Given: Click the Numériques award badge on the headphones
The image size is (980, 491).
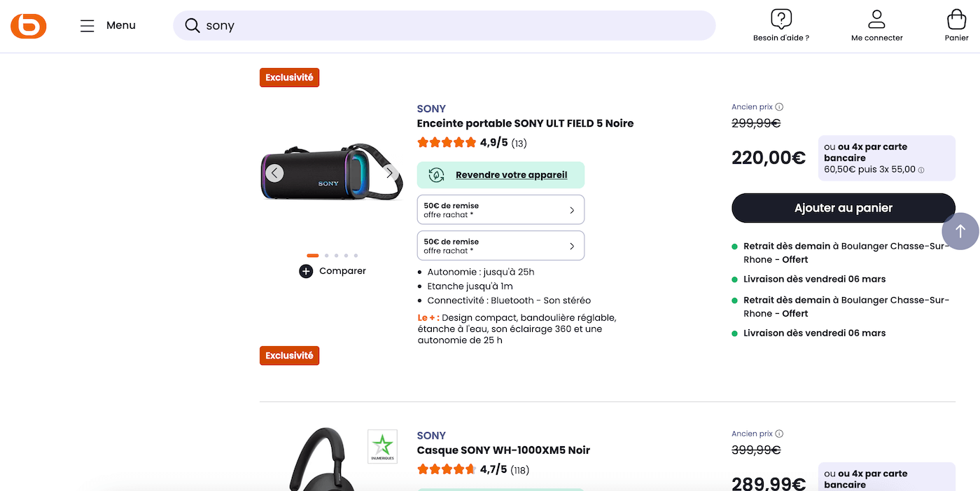Looking at the screenshot, I should tap(382, 446).
